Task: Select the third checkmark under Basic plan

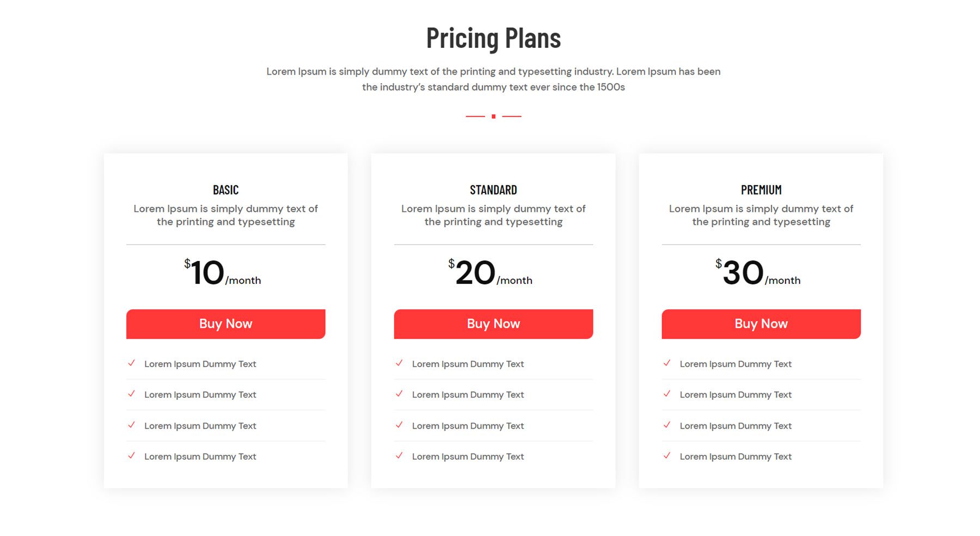Action: click(x=132, y=425)
